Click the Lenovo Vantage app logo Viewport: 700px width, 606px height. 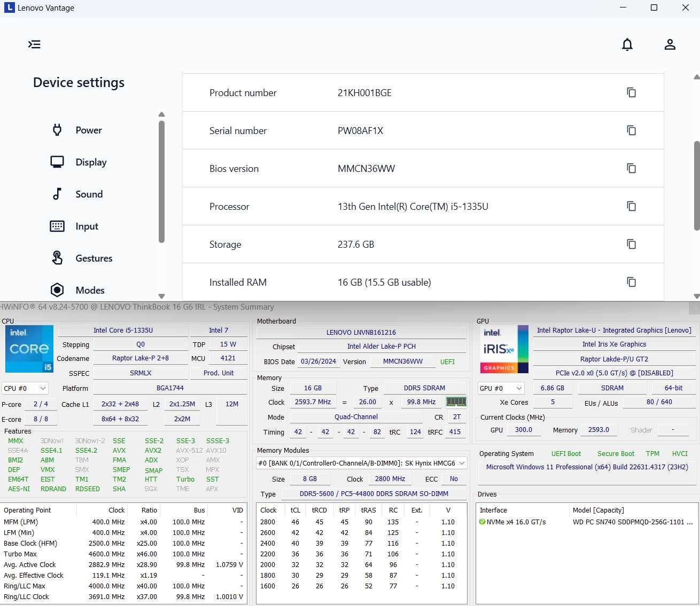[x=9, y=7]
